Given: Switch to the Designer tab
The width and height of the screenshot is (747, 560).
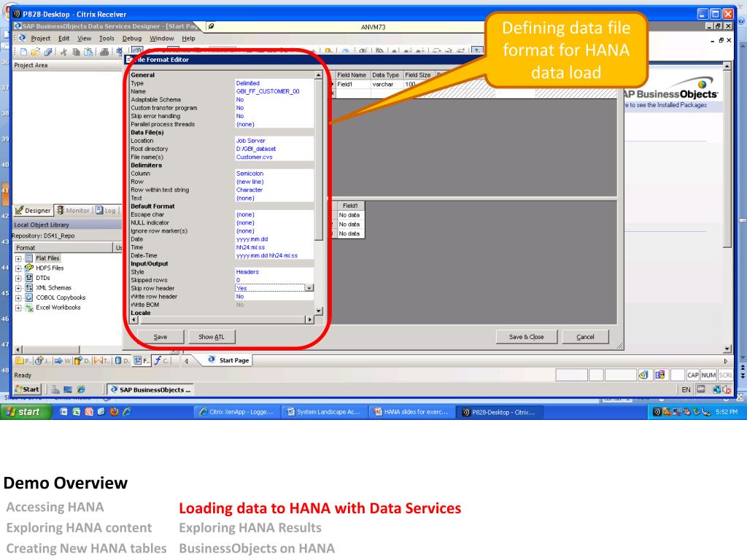Looking at the screenshot, I should click(33, 210).
